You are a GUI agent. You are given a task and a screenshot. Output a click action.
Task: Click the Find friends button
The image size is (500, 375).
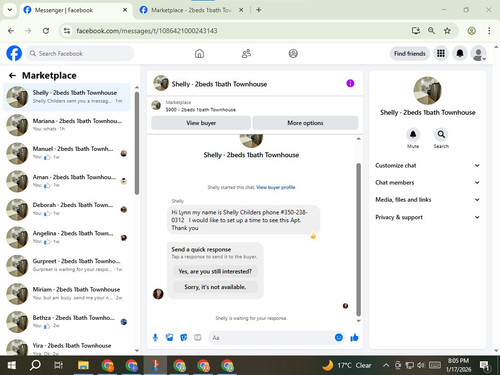click(410, 53)
